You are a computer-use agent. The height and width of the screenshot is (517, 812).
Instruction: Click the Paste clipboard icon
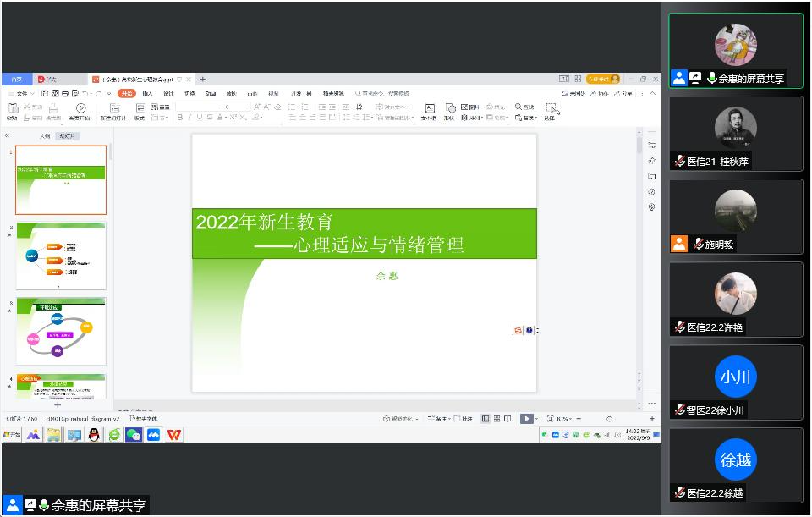(x=13, y=107)
